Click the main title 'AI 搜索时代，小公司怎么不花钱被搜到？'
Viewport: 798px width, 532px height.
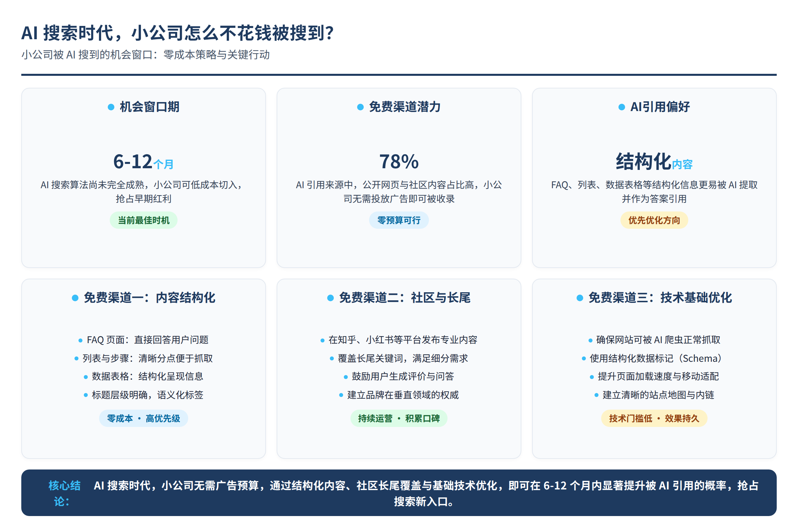pyautogui.click(x=178, y=33)
